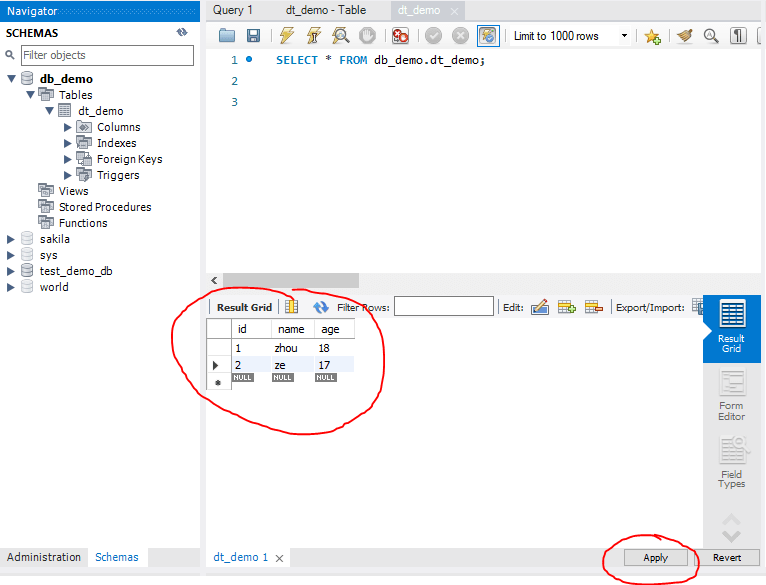Select the dt_demo table in tree
The height and width of the screenshot is (585, 766).
[101, 111]
